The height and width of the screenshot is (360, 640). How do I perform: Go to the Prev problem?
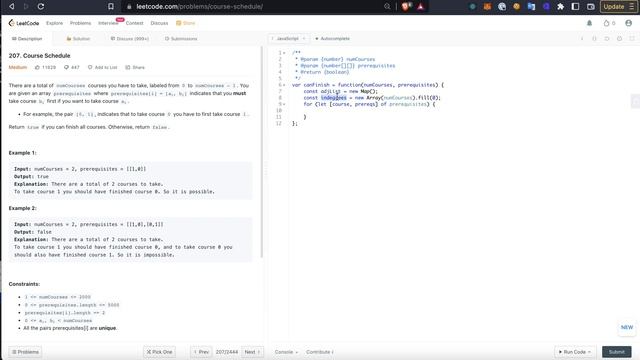[x=201, y=352]
